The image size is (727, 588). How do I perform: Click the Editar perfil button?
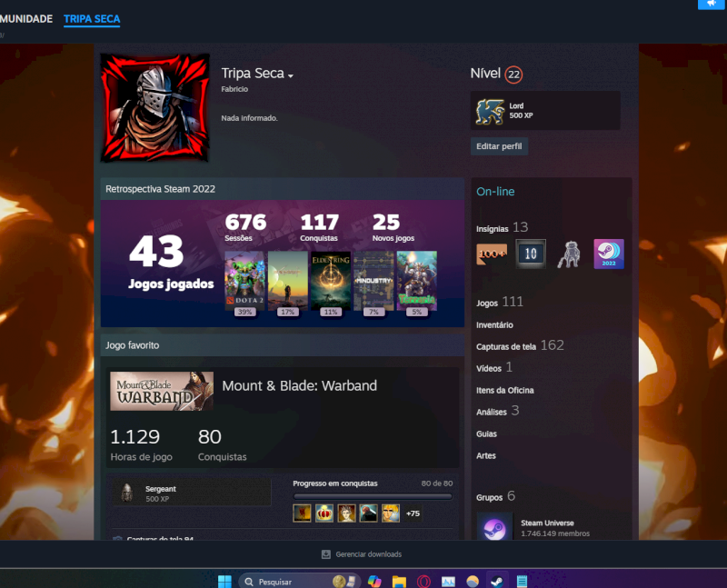coord(499,146)
